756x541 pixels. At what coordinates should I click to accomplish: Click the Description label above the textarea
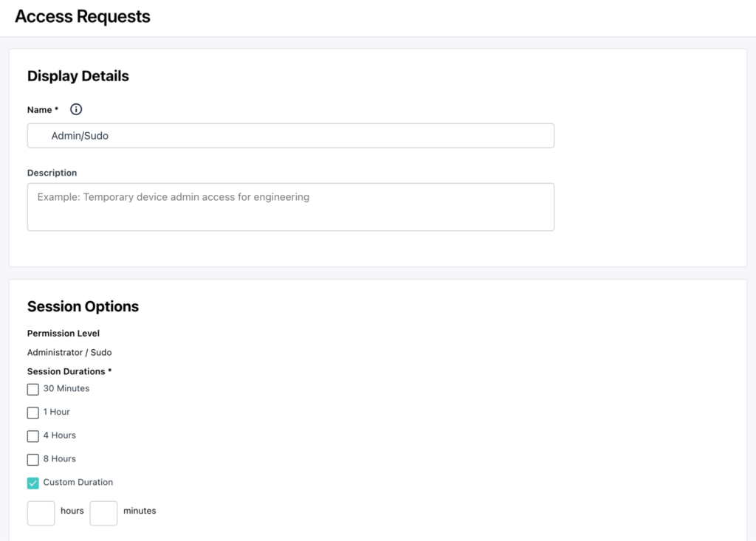(52, 173)
